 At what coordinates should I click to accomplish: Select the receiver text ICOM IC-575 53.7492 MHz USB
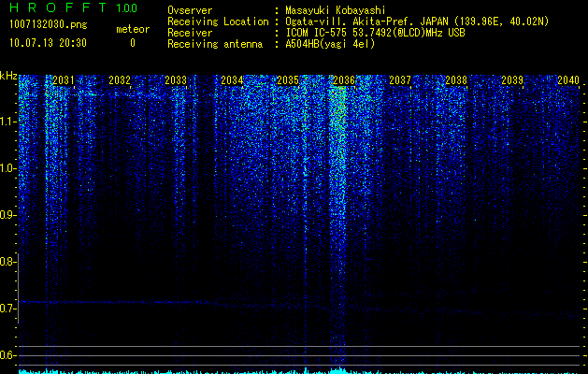[x=375, y=33]
